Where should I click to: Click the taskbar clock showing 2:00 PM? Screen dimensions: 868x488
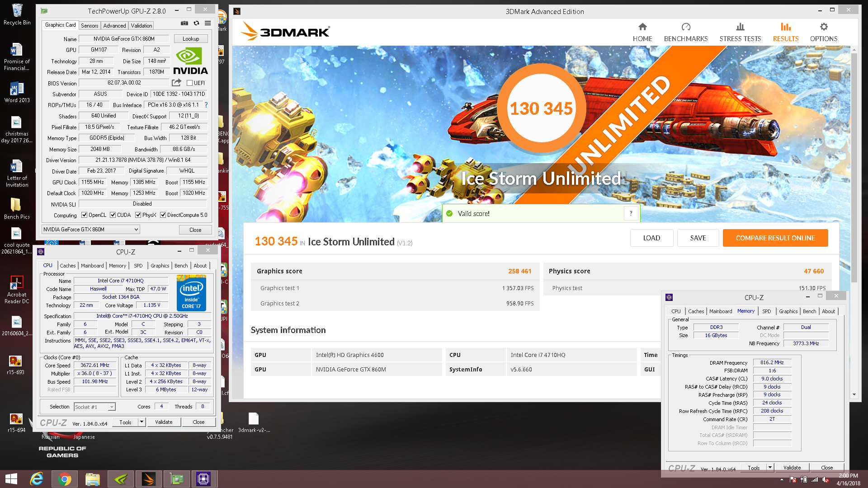(848, 475)
